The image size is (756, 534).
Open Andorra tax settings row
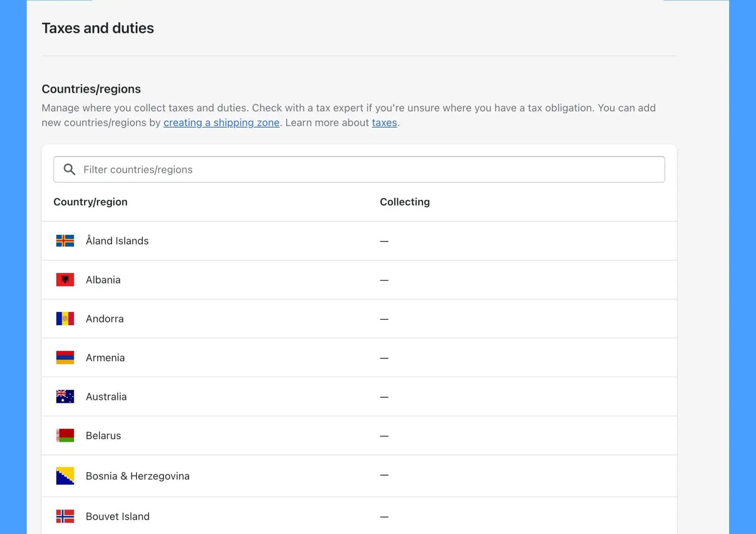(104, 319)
